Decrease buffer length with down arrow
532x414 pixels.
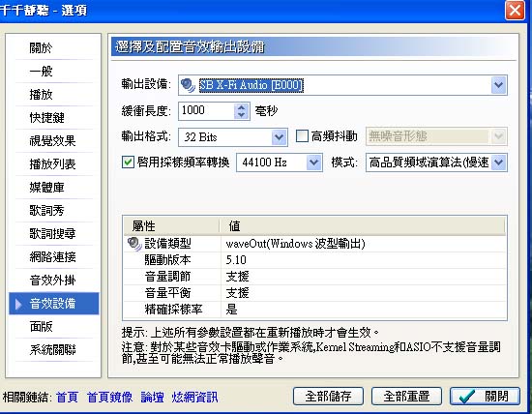tap(241, 115)
